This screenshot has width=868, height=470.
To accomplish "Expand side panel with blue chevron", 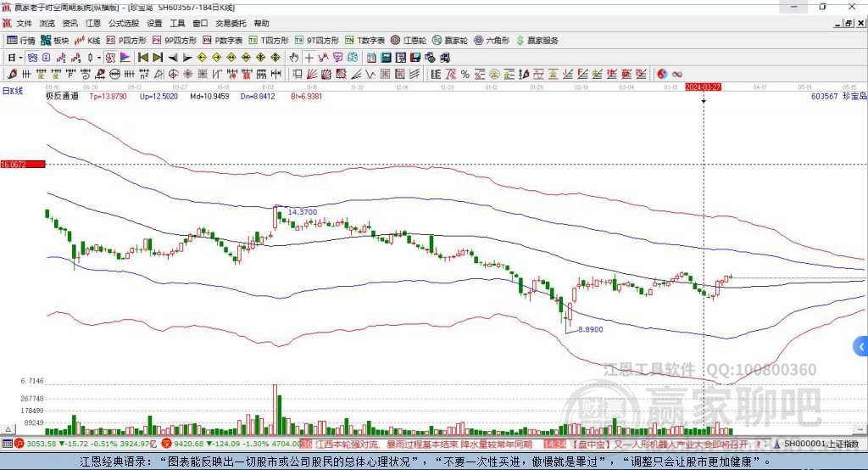I will coord(861,347).
